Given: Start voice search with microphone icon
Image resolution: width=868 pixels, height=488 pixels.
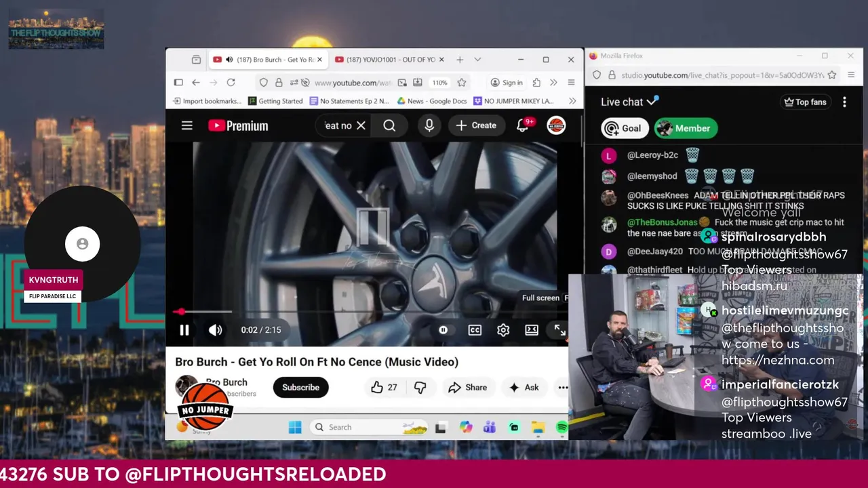Looking at the screenshot, I should [x=429, y=125].
